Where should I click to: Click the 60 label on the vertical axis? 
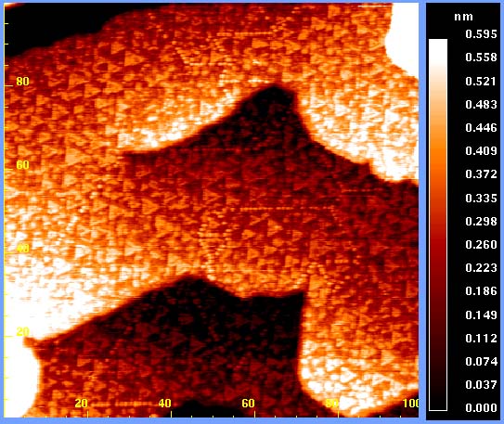(22, 165)
